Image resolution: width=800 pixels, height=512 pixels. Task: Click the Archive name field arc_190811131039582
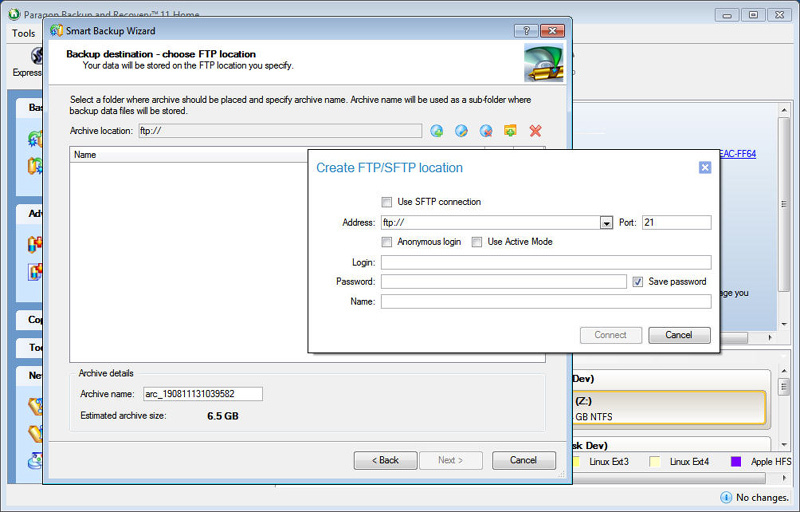(x=203, y=394)
